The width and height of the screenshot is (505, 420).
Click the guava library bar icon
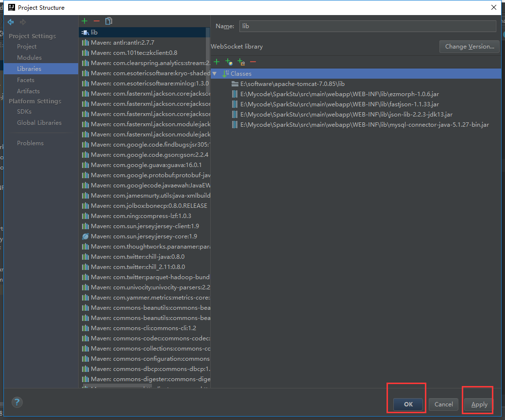point(85,165)
